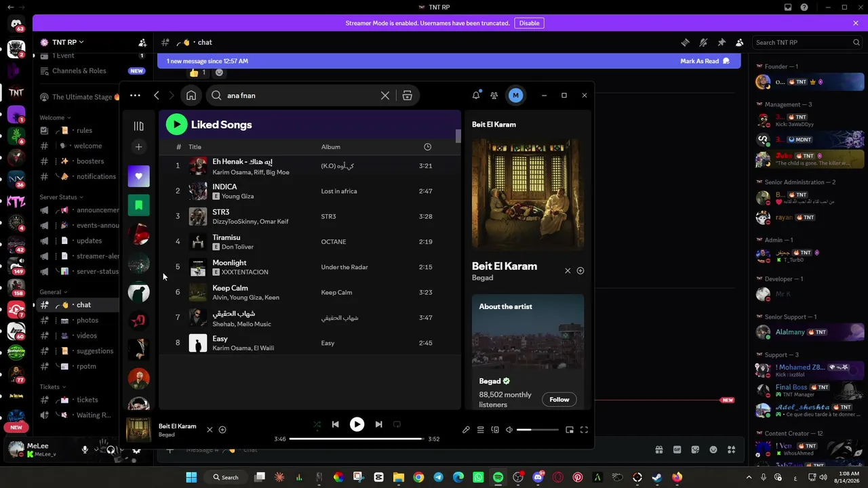Search in TNT RP server
868x488 pixels.
click(x=808, y=42)
